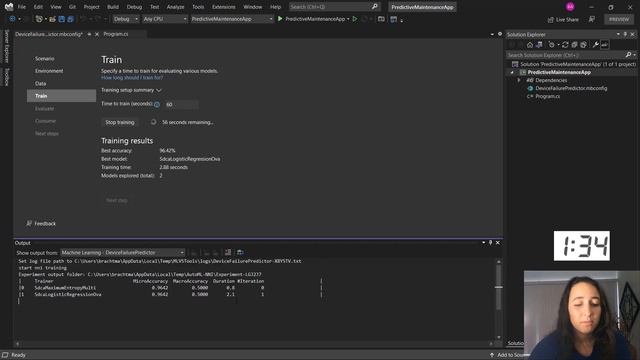Screen dimensions: 640x360
Task: Expand the Training setup summary chevron
Action: 159,90
